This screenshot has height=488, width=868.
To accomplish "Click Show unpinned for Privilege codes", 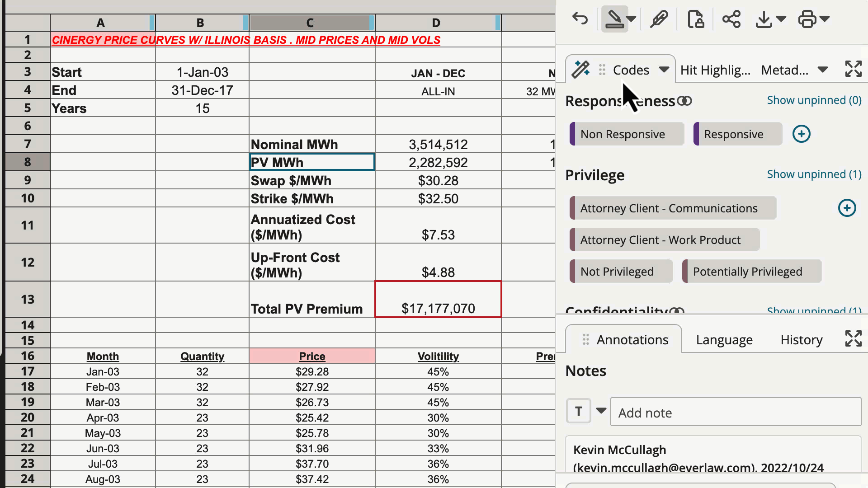I will [x=814, y=174].
